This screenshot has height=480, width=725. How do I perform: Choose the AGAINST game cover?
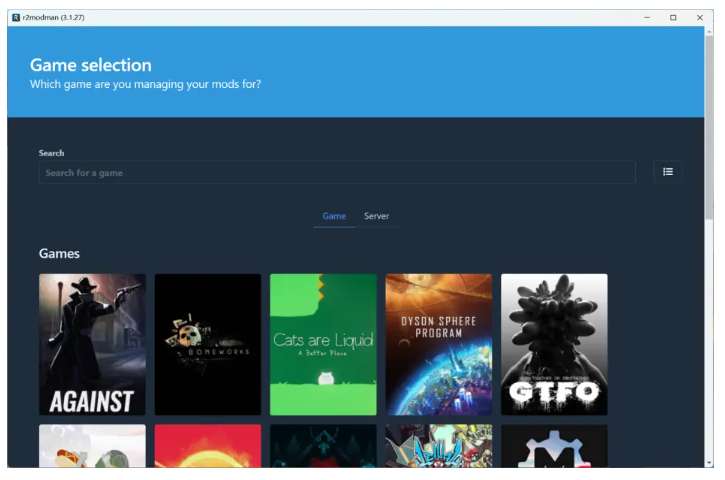92,344
